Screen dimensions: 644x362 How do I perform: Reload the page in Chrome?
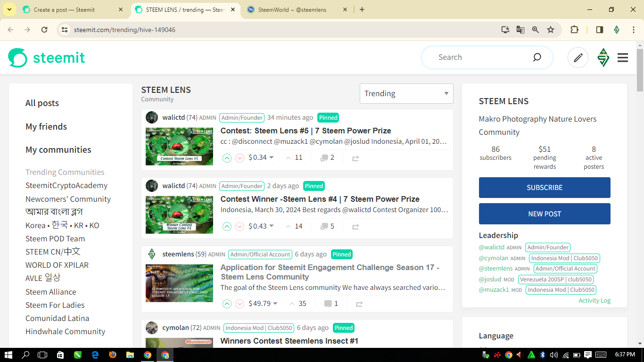[44, 30]
